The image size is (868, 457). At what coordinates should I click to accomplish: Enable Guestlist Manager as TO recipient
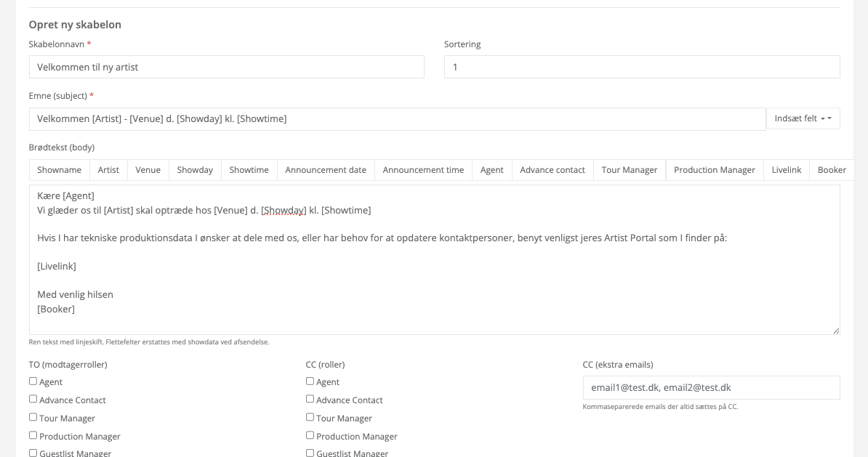coord(33,452)
